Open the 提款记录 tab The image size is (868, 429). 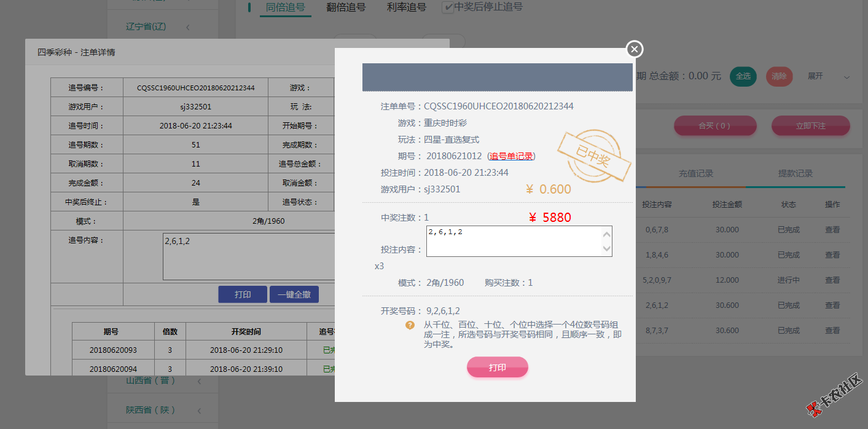pyautogui.click(x=796, y=173)
